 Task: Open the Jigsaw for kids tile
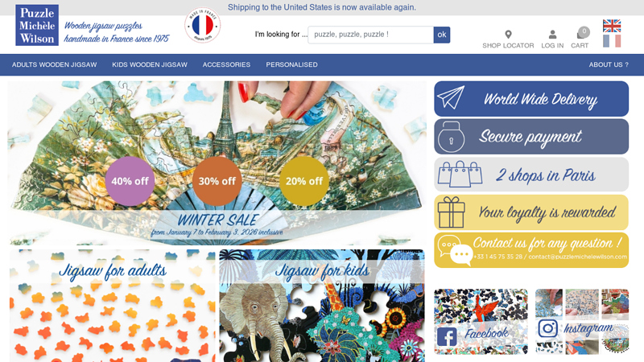pos(321,306)
